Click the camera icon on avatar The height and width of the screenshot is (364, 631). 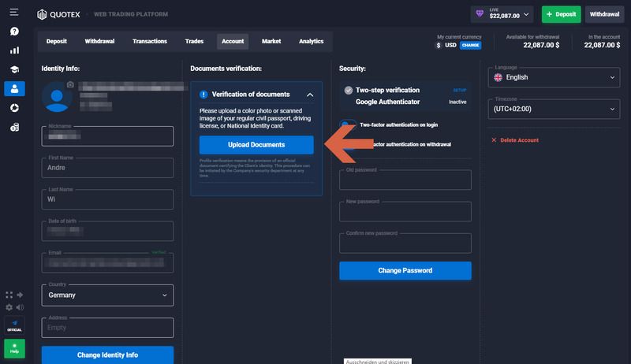click(70, 84)
